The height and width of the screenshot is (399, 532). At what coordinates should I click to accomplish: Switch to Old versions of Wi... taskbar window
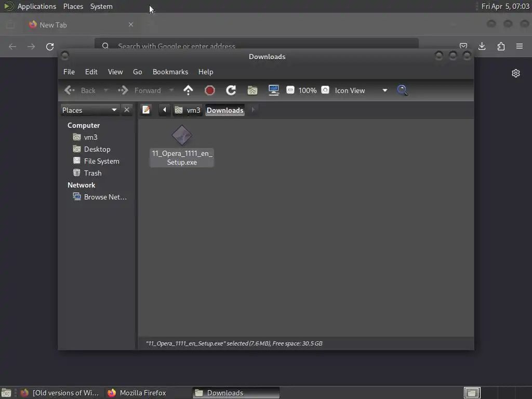60,393
